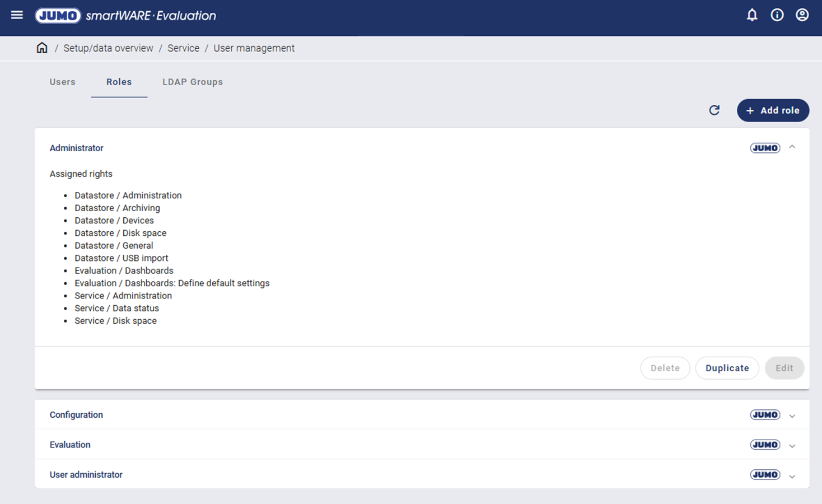
Task: Open Setup/data overview breadcrumb link
Action: point(108,48)
